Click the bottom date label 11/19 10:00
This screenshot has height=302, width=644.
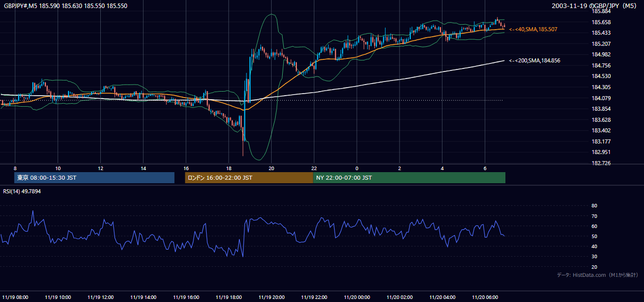click(58, 297)
